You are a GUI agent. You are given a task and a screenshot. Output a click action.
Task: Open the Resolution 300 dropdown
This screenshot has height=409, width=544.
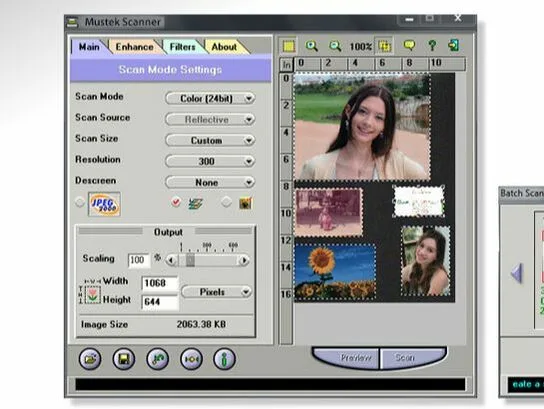[x=210, y=161]
